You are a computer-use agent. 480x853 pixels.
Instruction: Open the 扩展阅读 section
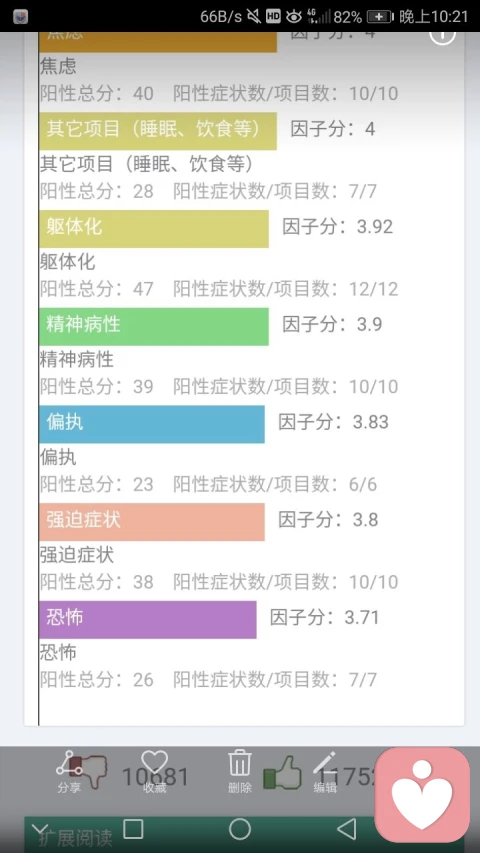coord(75,838)
